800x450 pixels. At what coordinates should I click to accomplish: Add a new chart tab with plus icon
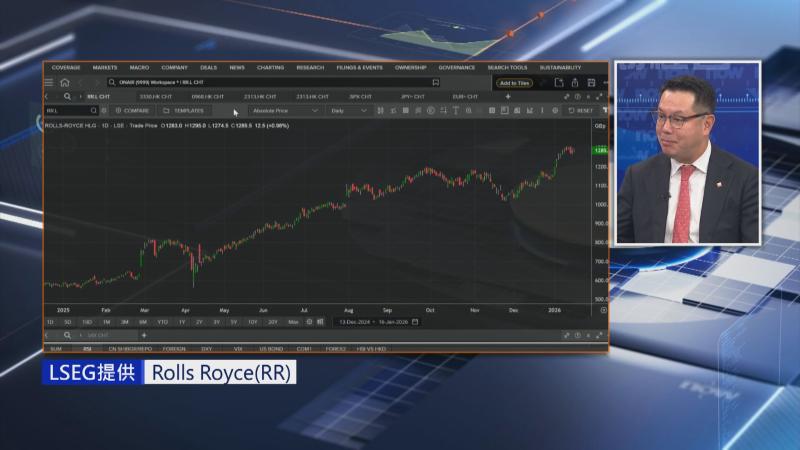507,97
